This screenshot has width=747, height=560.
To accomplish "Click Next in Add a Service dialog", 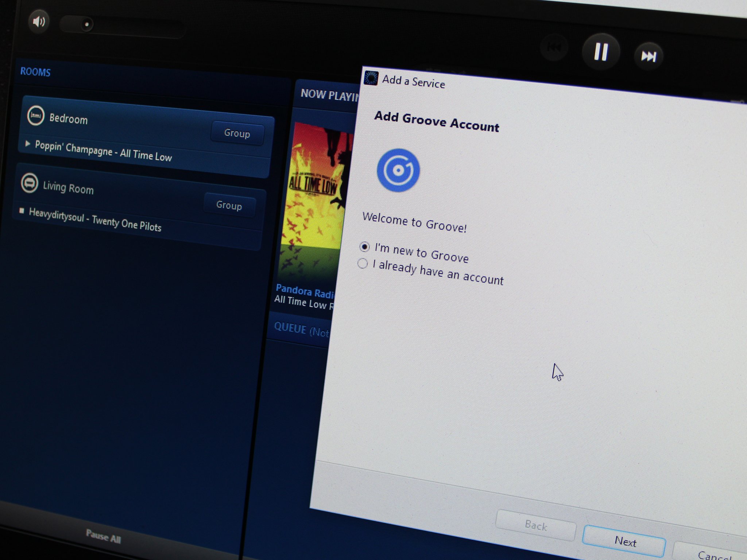I will 625,541.
